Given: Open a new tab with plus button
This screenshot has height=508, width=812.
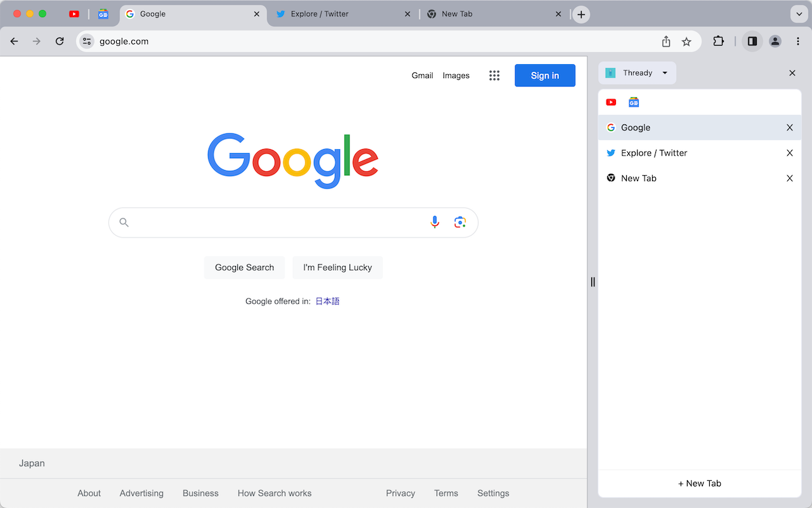Looking at the screenshot, I should click(581, 14).
